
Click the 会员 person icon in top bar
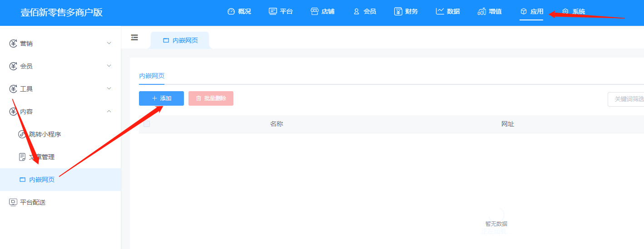357,11
